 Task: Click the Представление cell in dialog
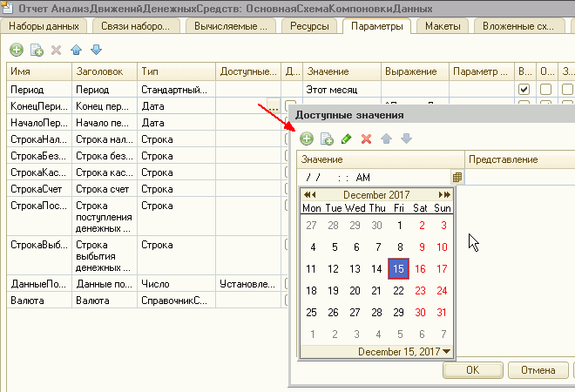tap(519, 178)
